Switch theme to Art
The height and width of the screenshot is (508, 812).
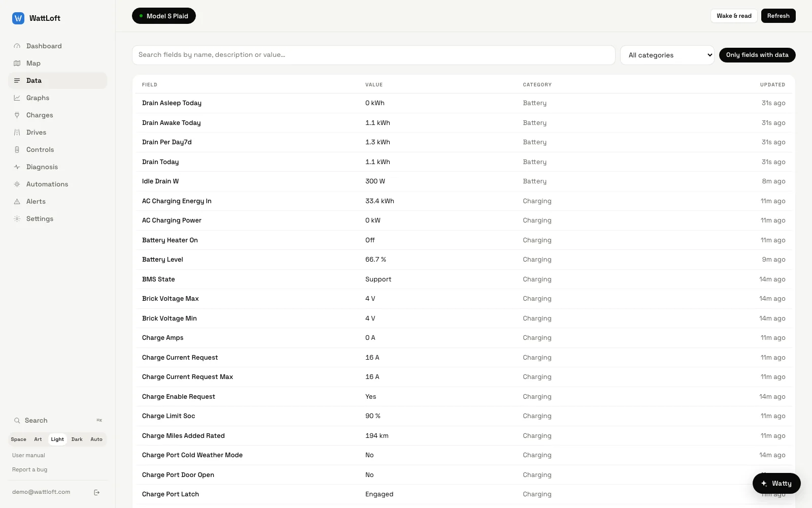tap(38, 439)
